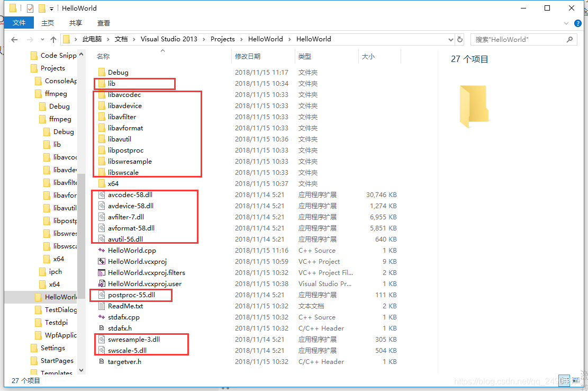Collapse the ribbon with the chevron toggle

[566, 23]
